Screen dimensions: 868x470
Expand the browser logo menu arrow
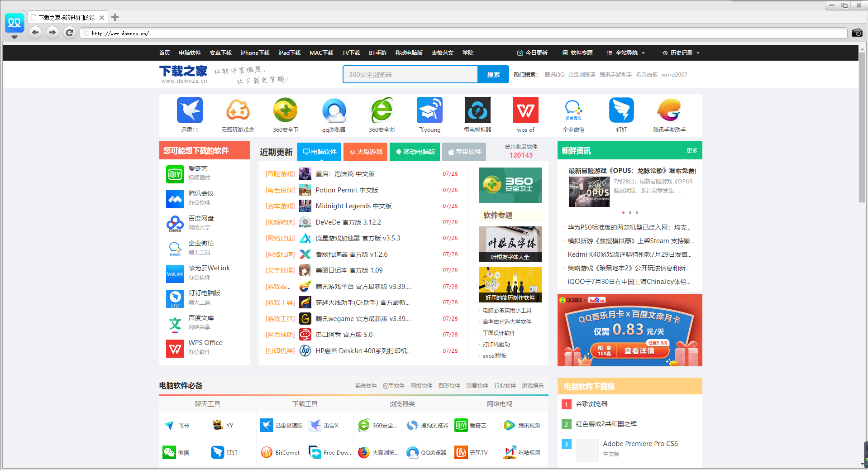(14, 37)
